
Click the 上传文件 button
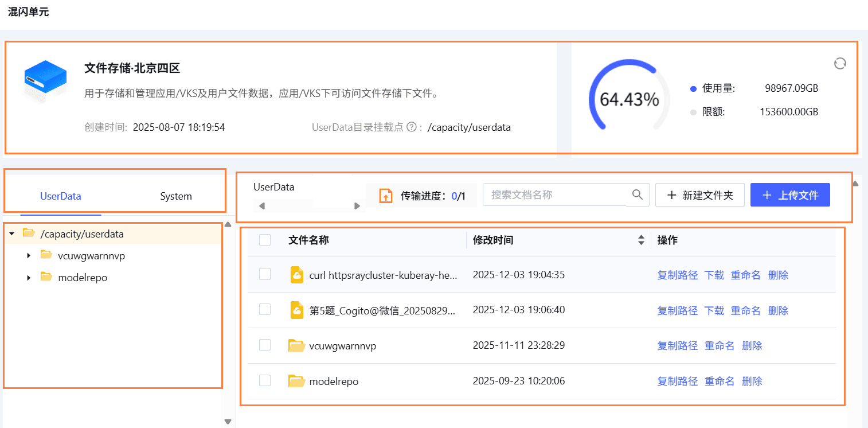[x=790, y=195]
